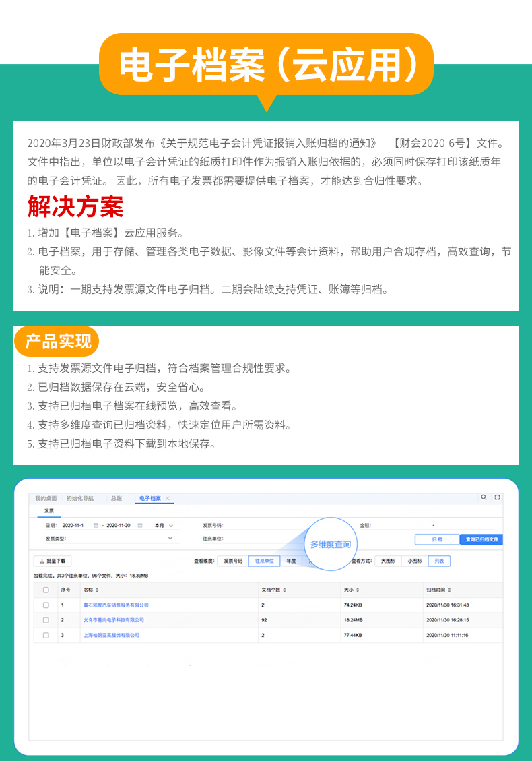
Task: Open the 上海柏朗亚高服饰有限公司 link
Action: coord(111,636)
